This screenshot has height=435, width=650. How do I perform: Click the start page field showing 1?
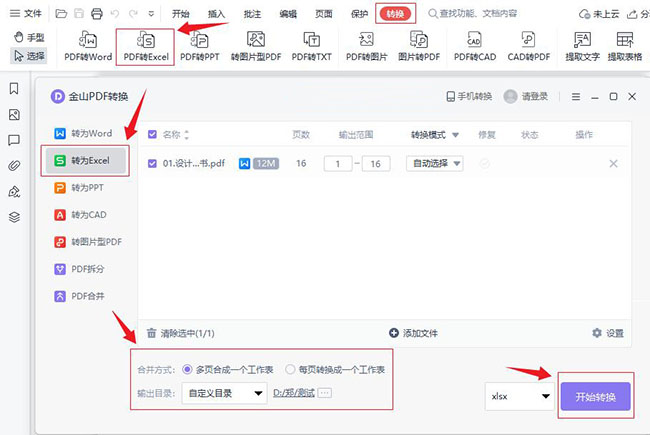338,164
